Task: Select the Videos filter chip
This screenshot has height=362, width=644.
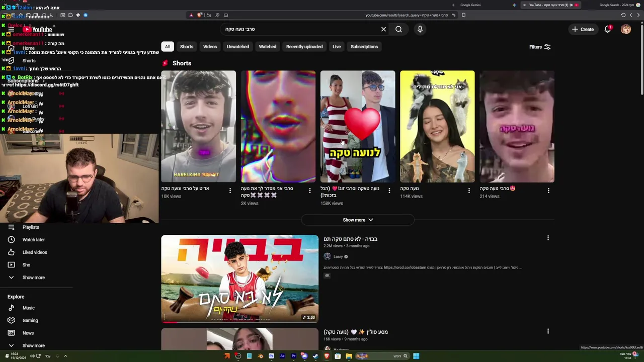Action: (210, 47)
